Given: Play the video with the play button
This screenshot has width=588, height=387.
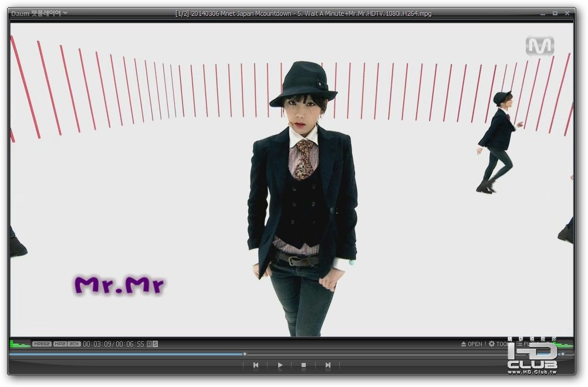Looking at the screenshot, I should pyautogui.click(x=280, y=365).
